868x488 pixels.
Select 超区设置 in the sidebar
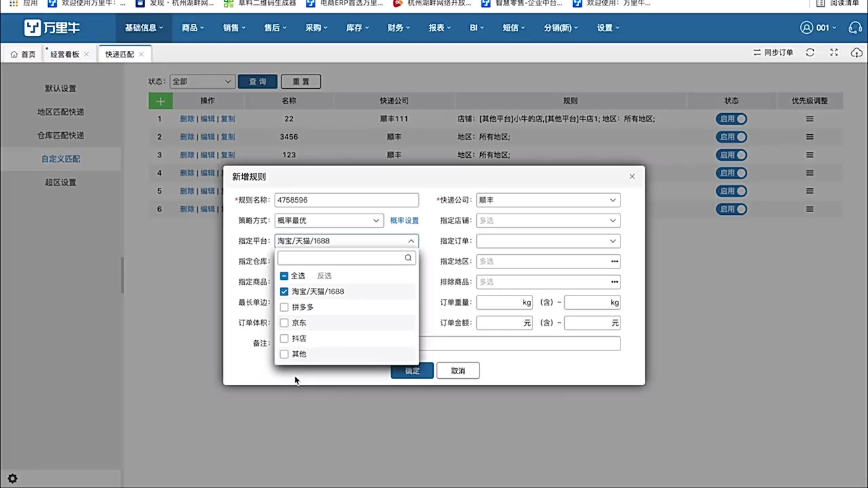(61, 182)
